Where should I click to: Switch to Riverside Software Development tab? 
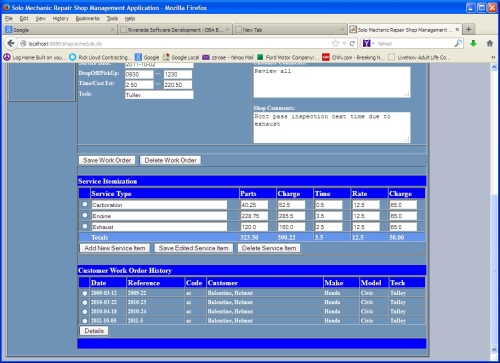pos(175,30)
